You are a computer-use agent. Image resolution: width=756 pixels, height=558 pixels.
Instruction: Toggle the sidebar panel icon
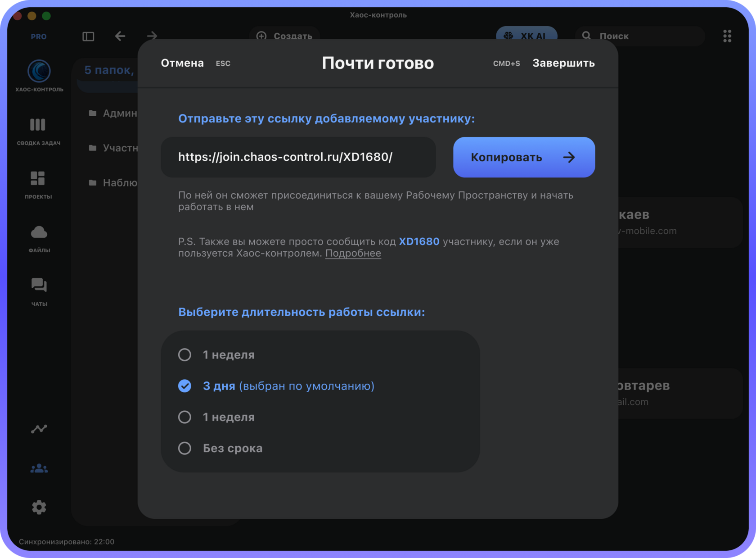pos(88,36)
